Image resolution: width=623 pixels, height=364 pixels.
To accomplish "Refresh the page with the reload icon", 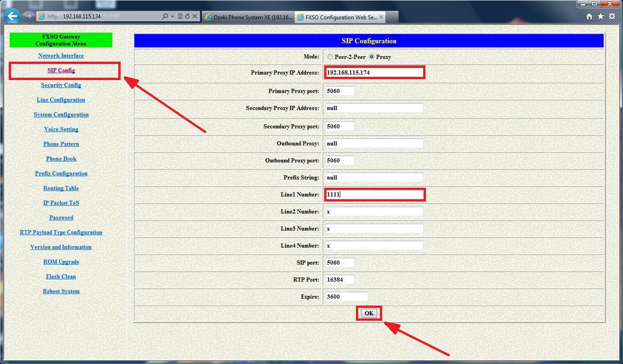I will [187, 16].
